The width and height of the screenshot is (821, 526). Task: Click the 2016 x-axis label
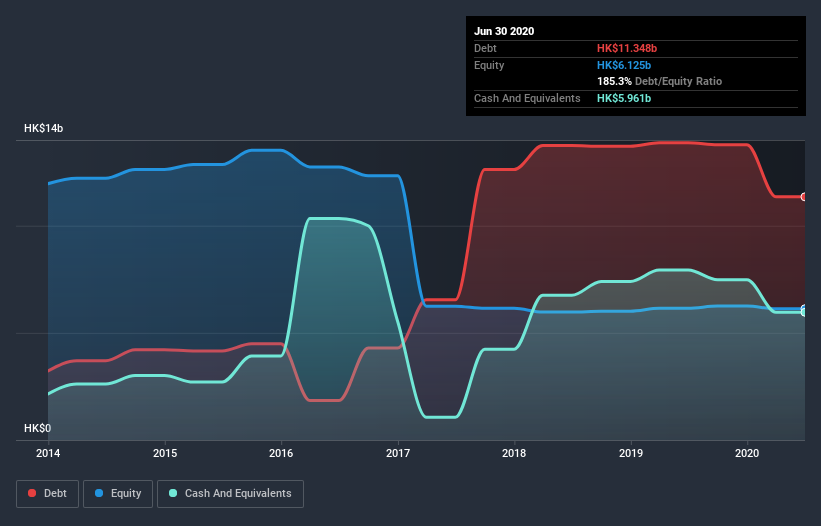coord(281,453)
